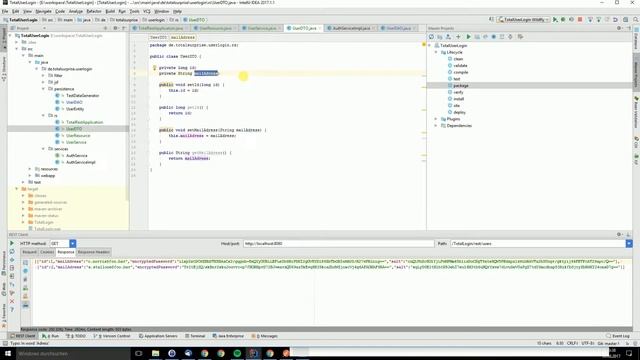Reimport all Maven projects icon
Viewport: 640px width, 360px height.
431,37
